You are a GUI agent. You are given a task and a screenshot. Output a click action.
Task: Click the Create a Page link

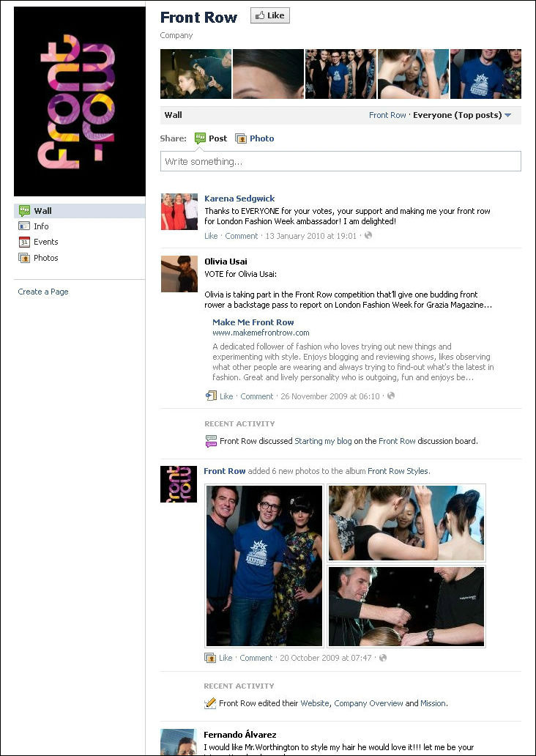pyautogui.click(x=43, y=292)
